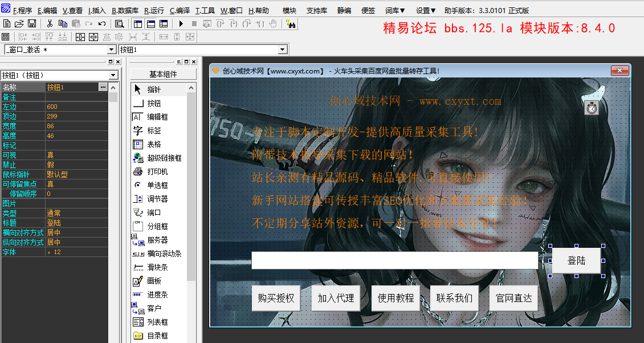Click the scroll-up arrow of the component list
The height and width of the screenshot is (343, 644).
[191, 88]
